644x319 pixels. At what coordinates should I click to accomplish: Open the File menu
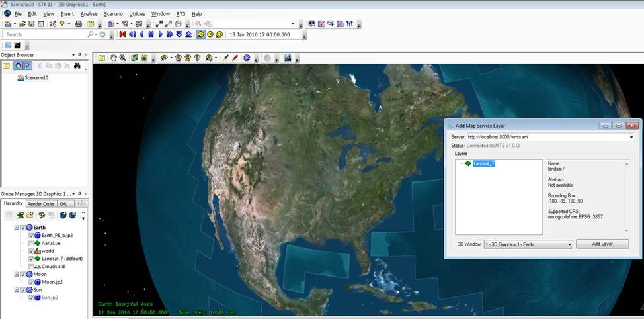coord(18,13)
